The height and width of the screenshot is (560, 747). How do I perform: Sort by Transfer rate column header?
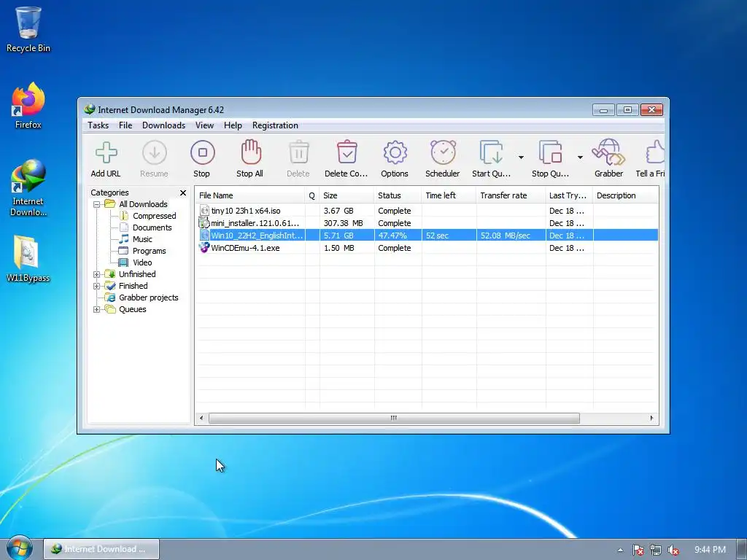(511, 195)
